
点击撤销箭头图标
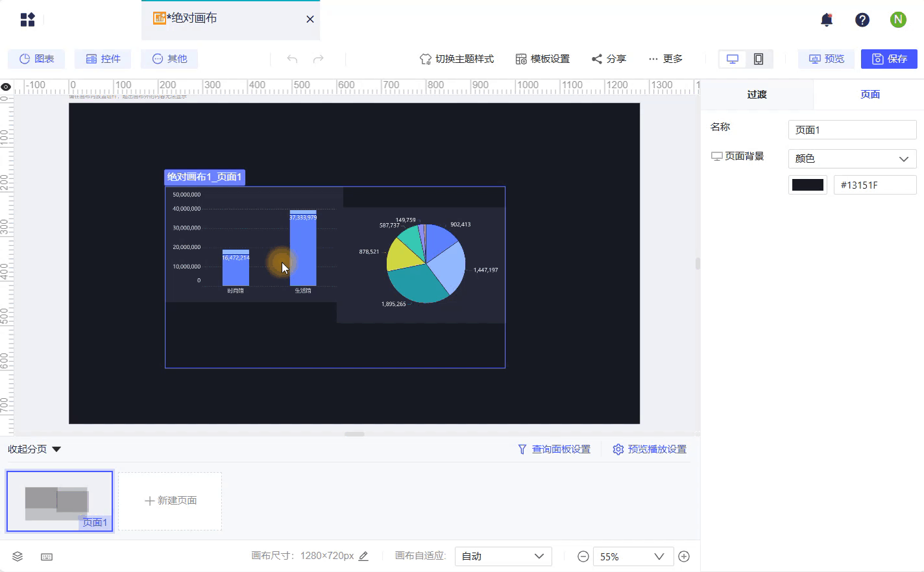coord(291,58)
